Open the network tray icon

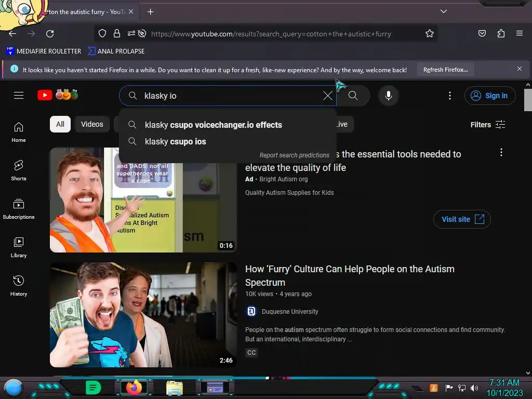tap(461, 388)
